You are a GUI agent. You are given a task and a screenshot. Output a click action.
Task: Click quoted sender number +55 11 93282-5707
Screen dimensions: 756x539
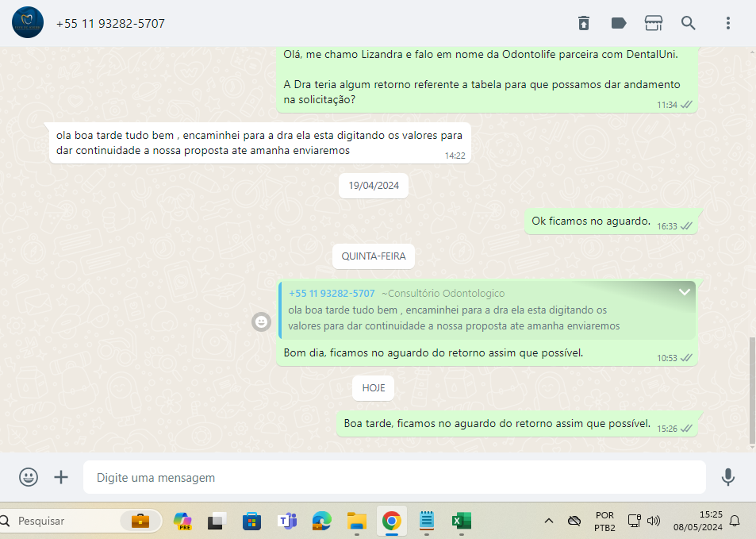click(332, 294)
